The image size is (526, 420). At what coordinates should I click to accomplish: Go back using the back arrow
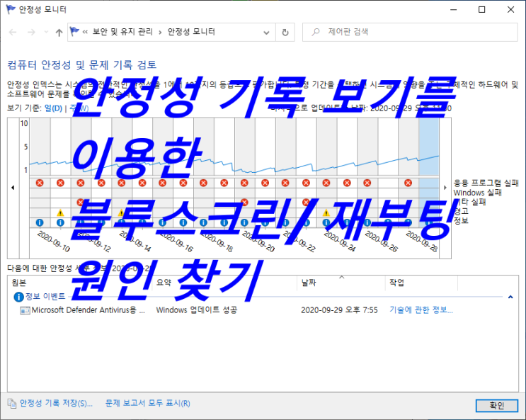point(13,33)
